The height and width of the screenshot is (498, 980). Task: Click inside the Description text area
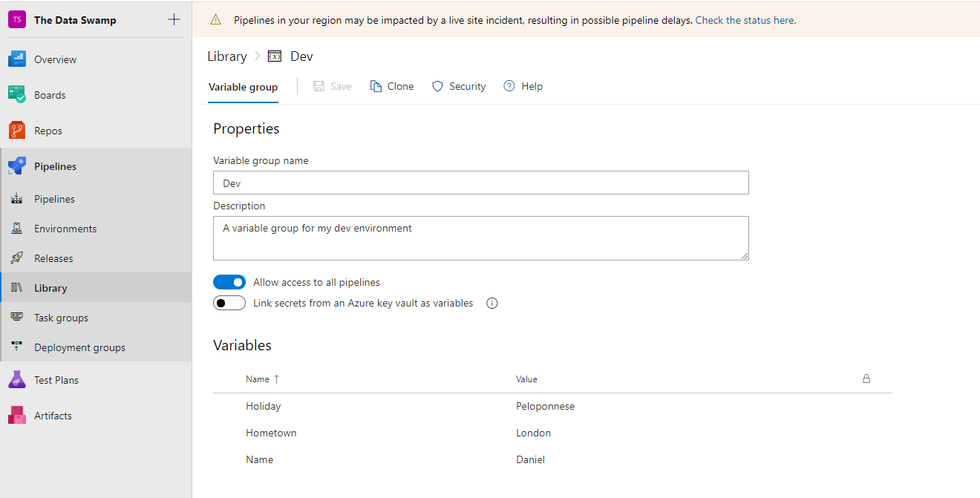pos(480,237)
